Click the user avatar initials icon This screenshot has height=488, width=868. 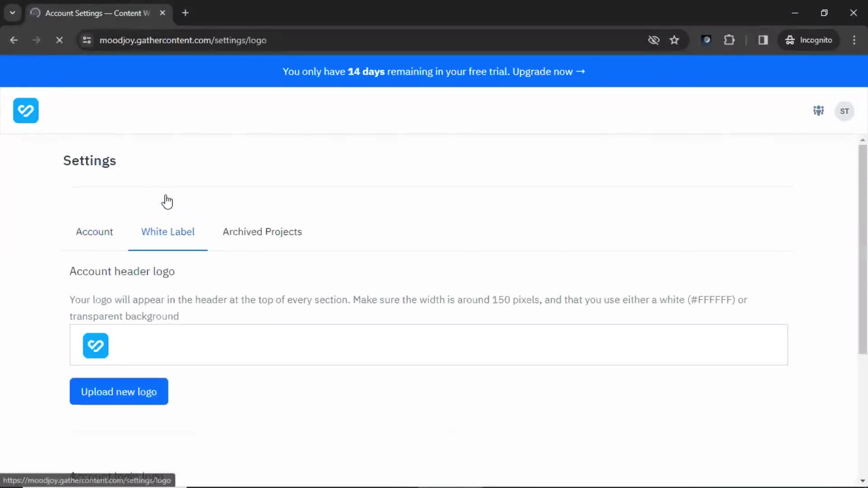(x=845, y=111)
